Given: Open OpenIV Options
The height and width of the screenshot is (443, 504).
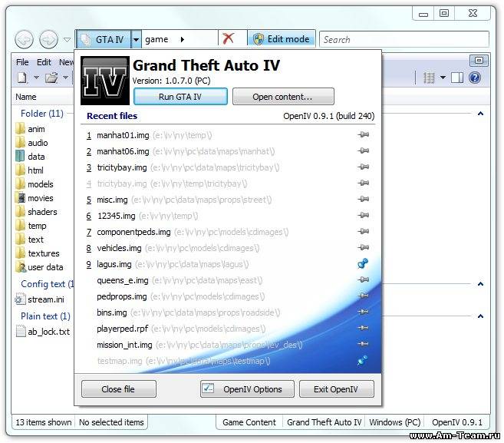Looking at the screenshot, I should click(247, 389).
